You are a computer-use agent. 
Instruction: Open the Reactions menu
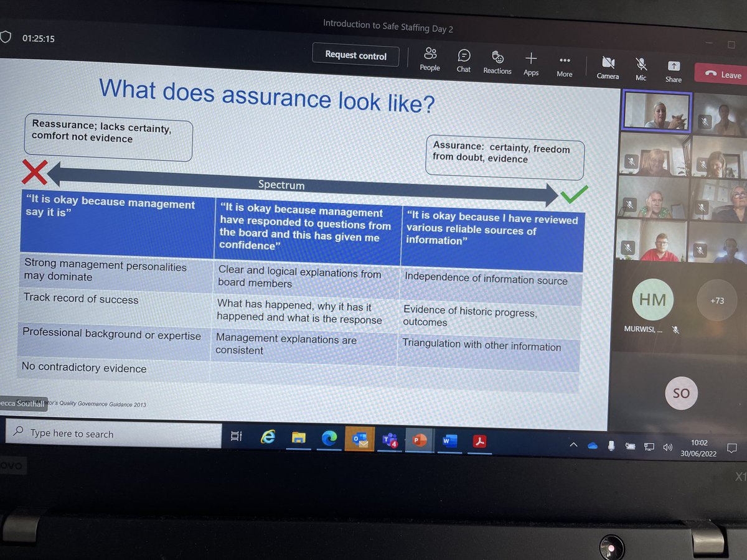pos(497,63)
